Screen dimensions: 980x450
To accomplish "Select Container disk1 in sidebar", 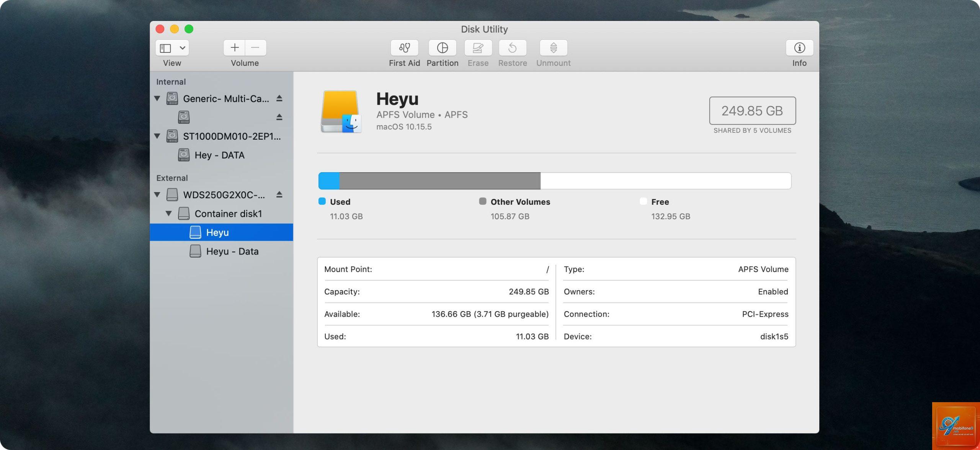I will click(x=221, y=214).
